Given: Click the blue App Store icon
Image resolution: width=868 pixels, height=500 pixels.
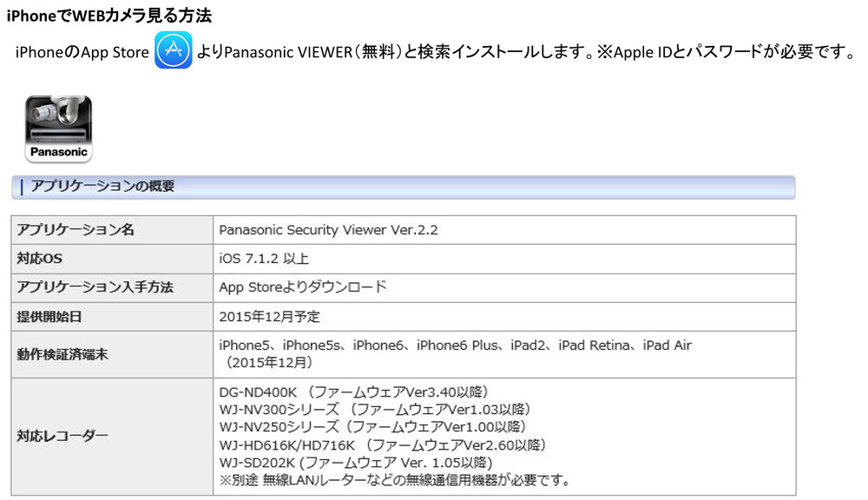Looking at the screenshot, I should 174,50.
